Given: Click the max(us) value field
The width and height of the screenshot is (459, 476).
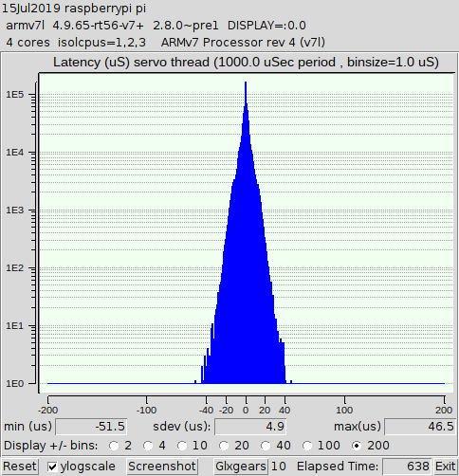Looking at the screenshot, I should [x=420, y=427].
